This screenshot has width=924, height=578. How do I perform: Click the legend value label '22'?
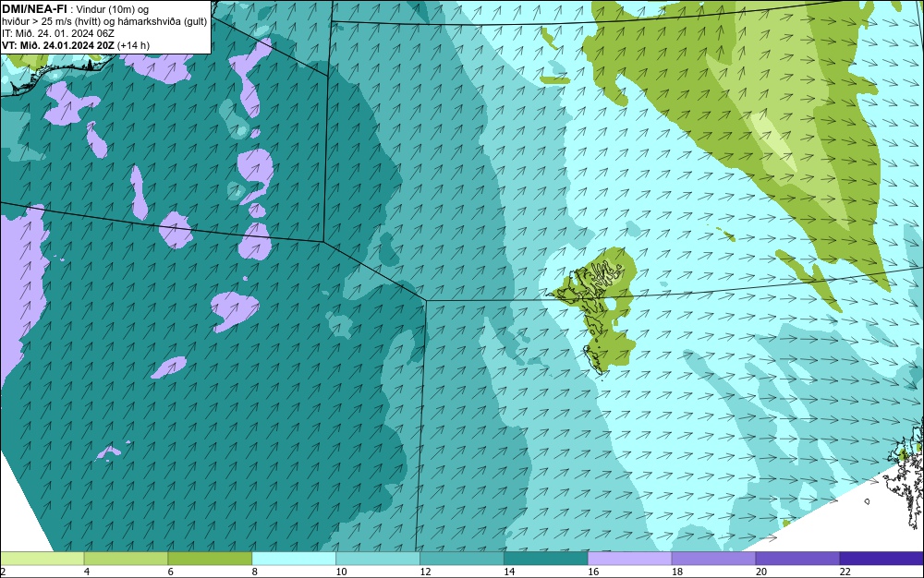845,572
